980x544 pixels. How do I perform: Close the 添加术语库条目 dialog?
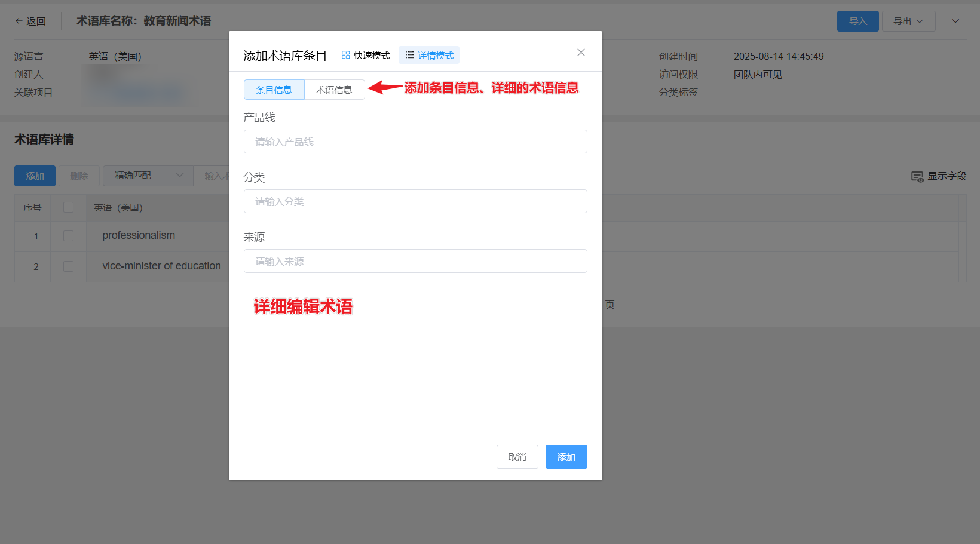point(581,53)
